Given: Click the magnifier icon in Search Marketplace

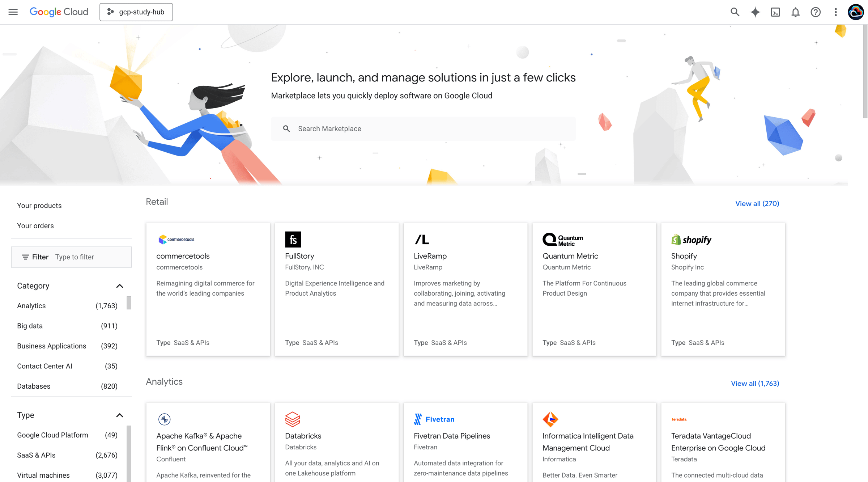Looking at the screenshot, I should [286, 128].
